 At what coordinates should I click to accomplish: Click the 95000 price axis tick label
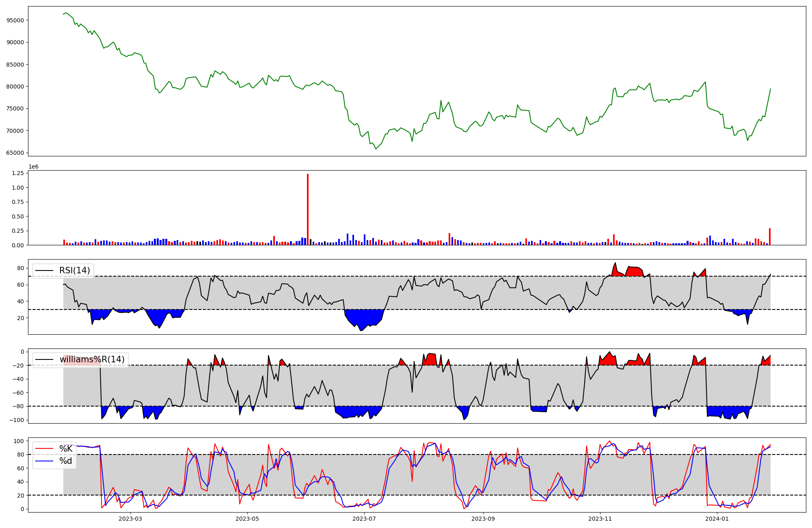tap(15, 20)
